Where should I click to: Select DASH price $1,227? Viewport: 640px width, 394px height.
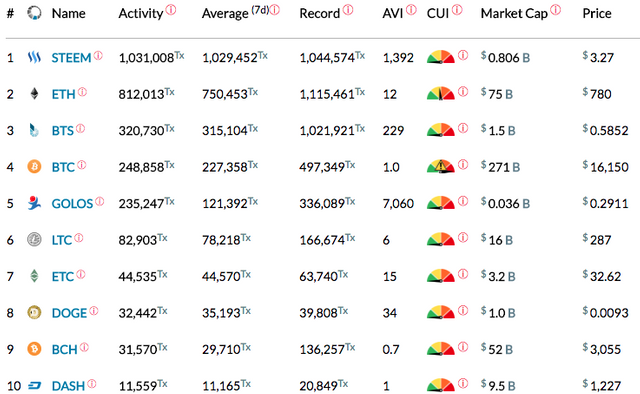pyautogui.click(x=602, y=386)
